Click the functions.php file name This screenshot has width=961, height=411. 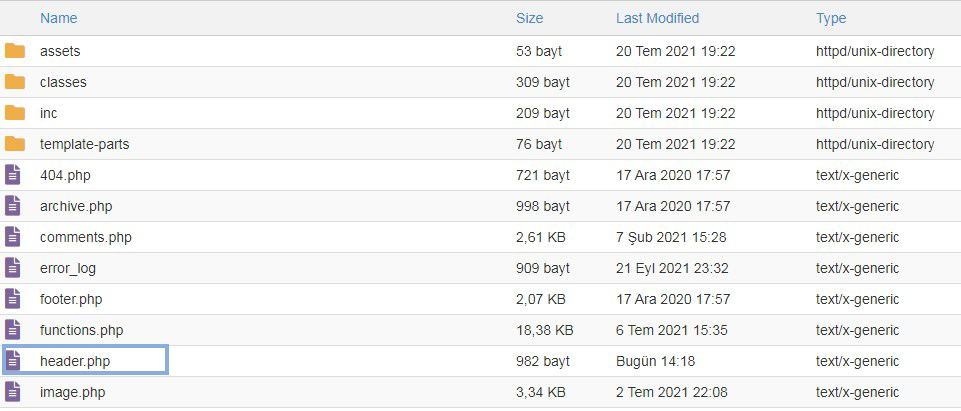[82, 330]
